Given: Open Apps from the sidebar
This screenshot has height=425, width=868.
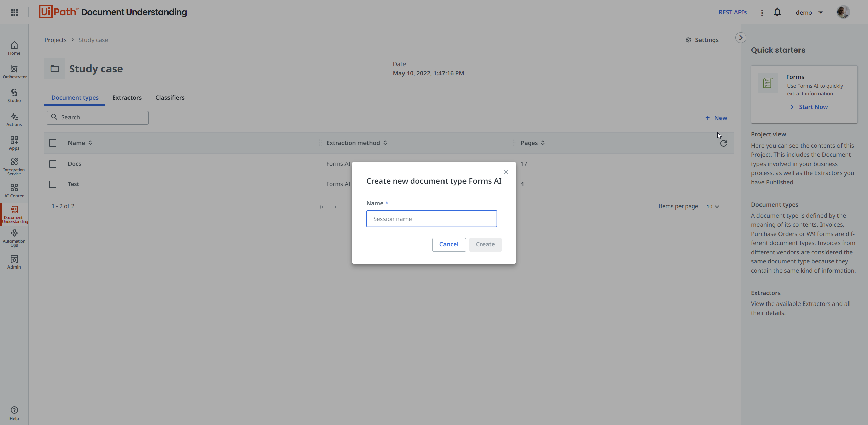Looking at the screenshot, I should point(14,143).
